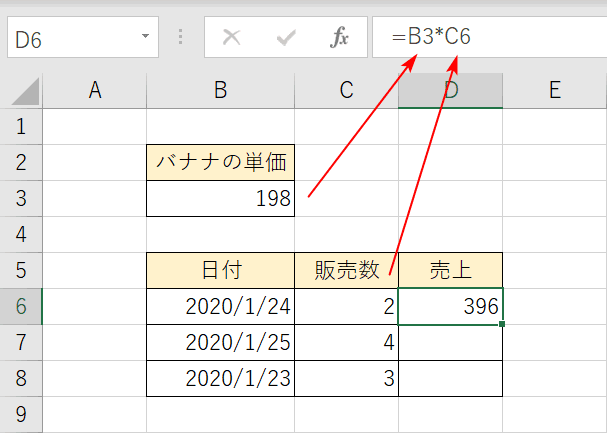The width and height of the screenshot is (607, 433).
Task: Select column D header
Action: 451,91
